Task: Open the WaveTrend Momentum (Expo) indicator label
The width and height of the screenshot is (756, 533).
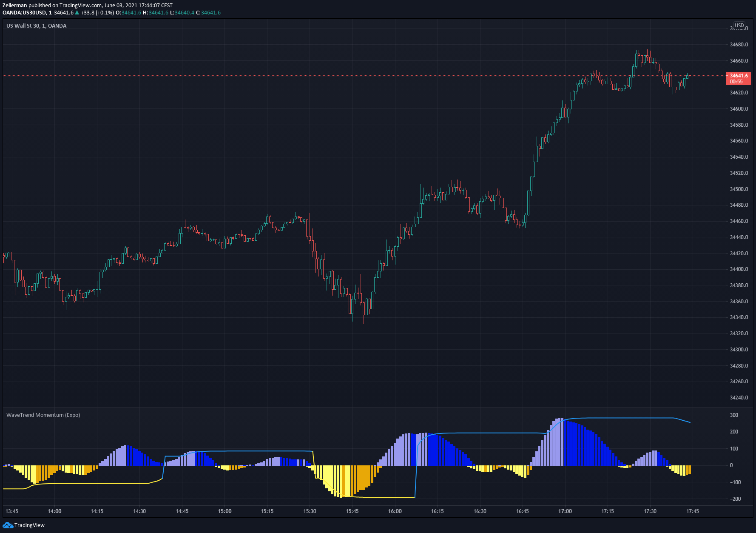Action: 43,415
